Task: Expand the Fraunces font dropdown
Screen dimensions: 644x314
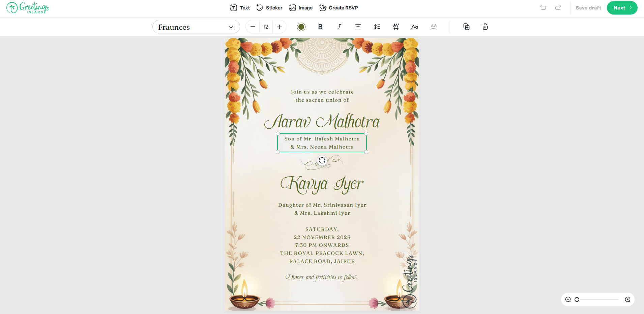Action: point(196,27)
